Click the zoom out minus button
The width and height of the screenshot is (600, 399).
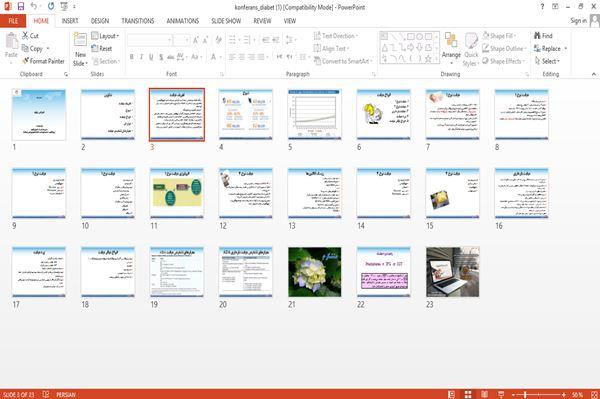tap(514, 394)
